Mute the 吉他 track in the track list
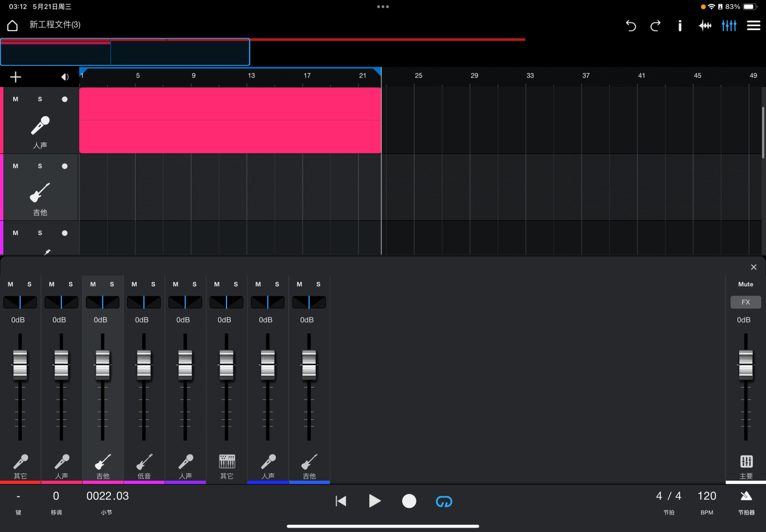The width and height of the screenshot is (766, 532). pos(15,166)
